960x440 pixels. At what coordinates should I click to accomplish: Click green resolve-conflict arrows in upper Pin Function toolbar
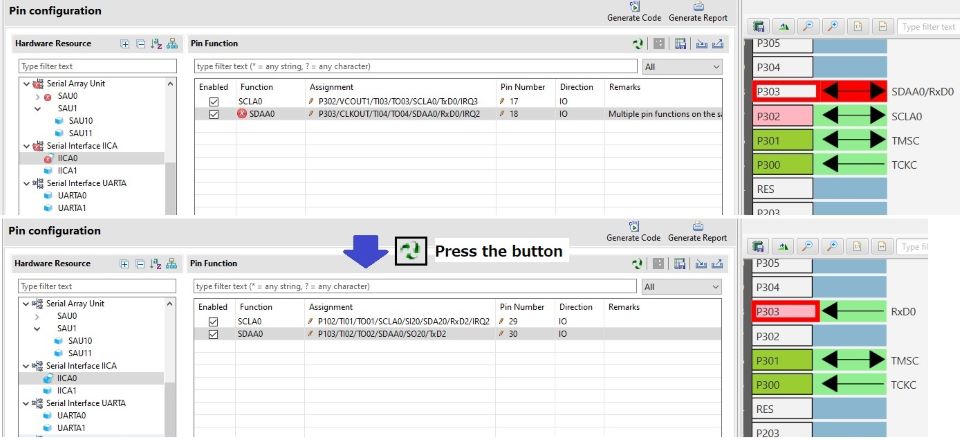click(638, 44)
